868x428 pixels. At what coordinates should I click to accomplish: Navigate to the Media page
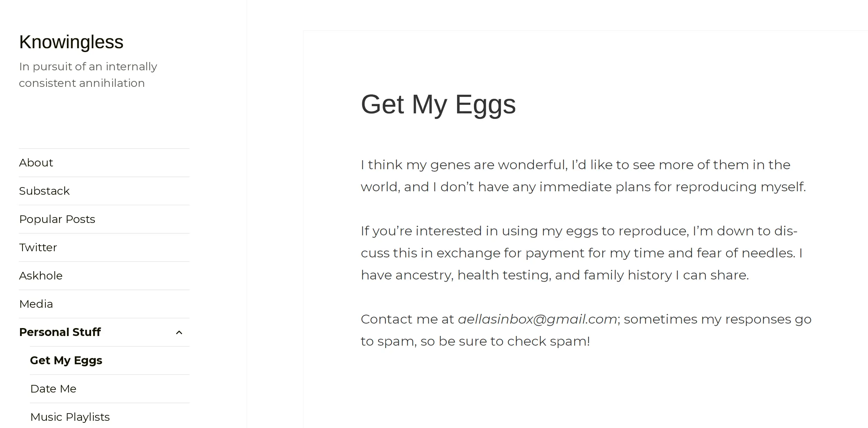pyautogui.click(x=36, y=304)
